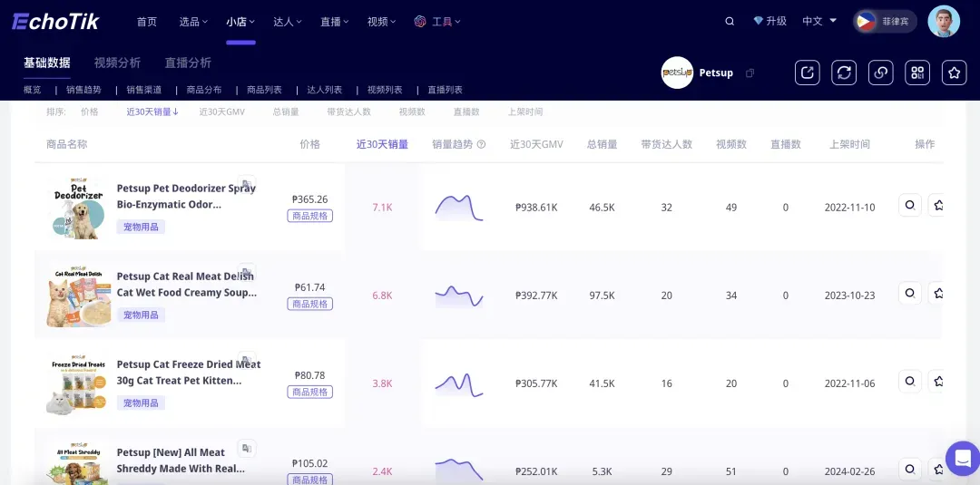Favorite the Petsup shop with star icon
This screenshot has height=485, width=980.
tap(954, 73)
